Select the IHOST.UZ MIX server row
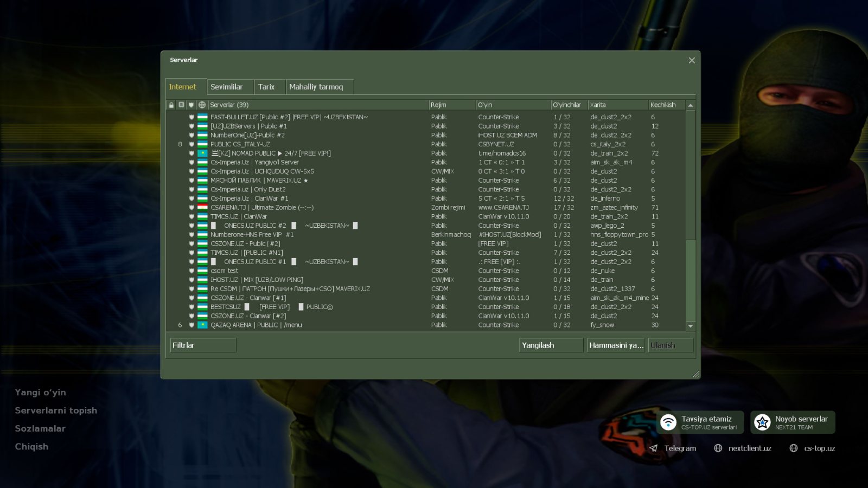This screenshot has width=868, height=488. click(426, 280)
